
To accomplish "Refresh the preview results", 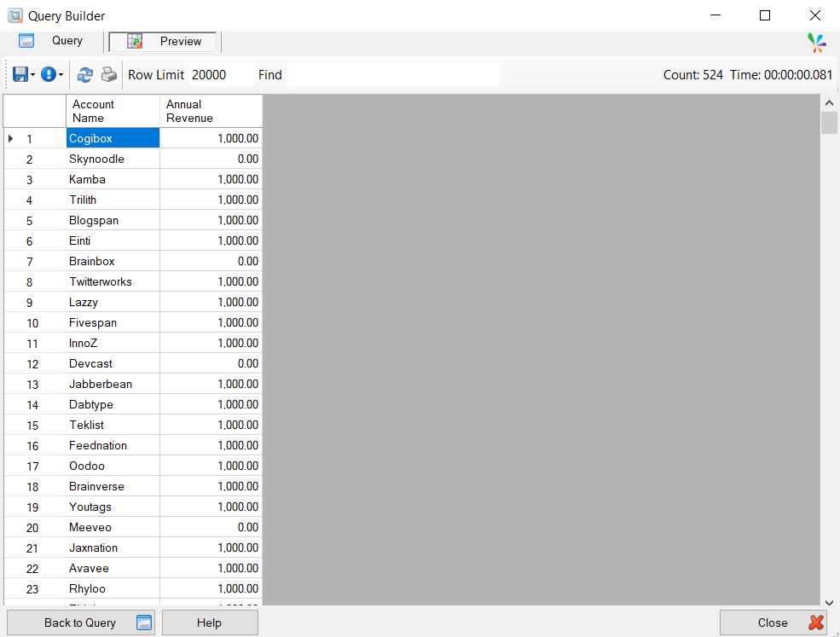I will coord(84,74).
